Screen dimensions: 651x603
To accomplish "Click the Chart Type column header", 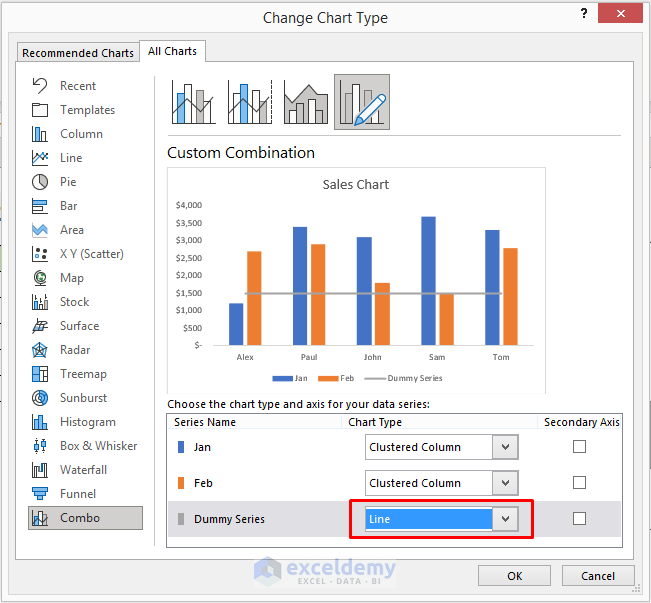I will [375, 422].
